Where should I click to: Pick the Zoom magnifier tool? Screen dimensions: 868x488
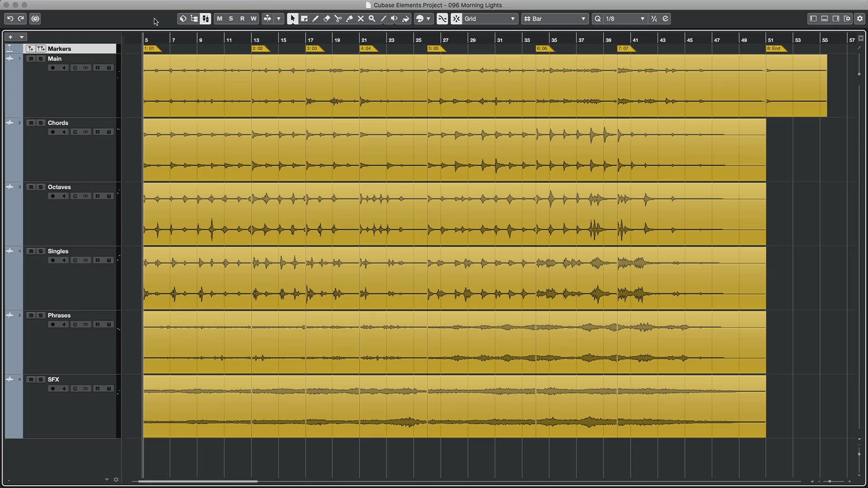coord(372,19)
